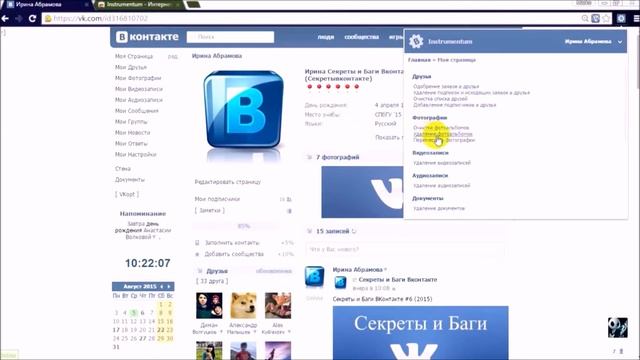Collapse the 7 фотографий section toggle

309,157
